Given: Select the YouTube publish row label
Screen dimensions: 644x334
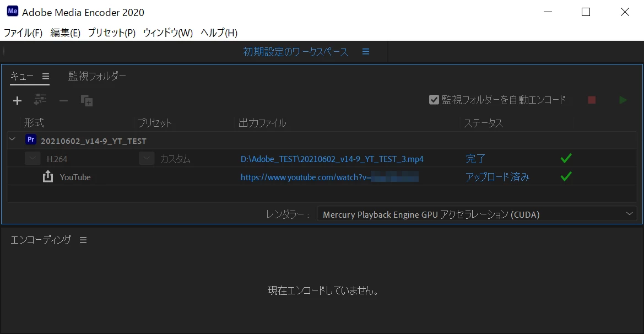Looking at the screenshot, I should click(x=75, y=177).
